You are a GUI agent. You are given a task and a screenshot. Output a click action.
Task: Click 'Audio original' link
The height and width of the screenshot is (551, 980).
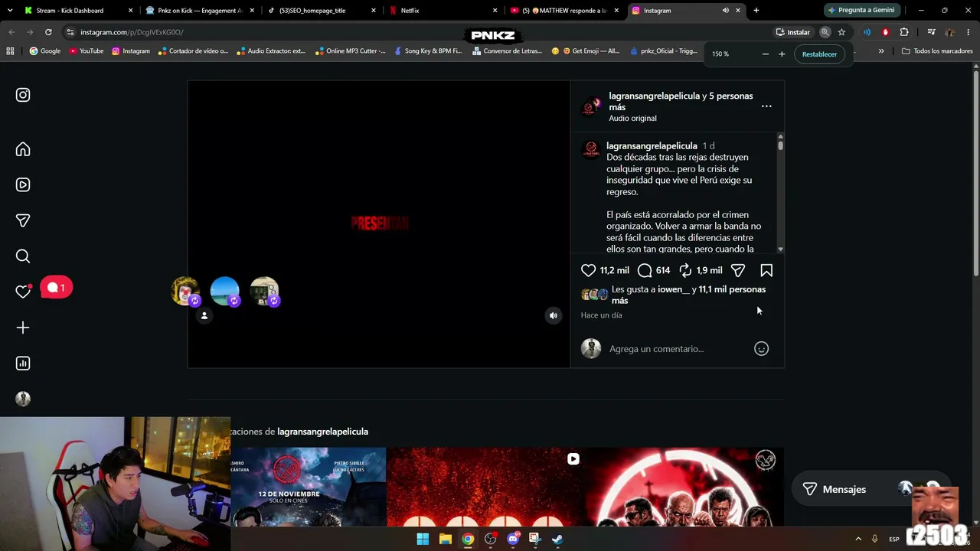(632, 119)
